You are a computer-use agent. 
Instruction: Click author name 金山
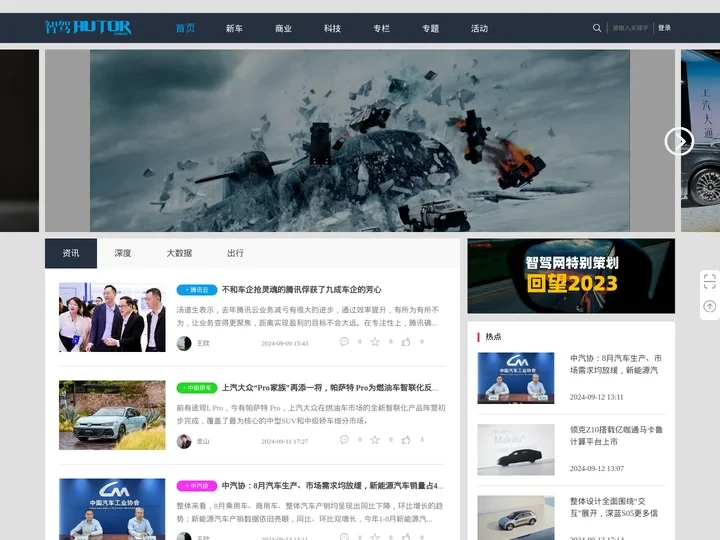pyautogui.click(x=203, y=441)
